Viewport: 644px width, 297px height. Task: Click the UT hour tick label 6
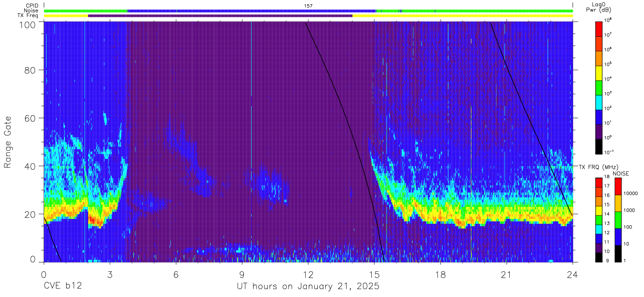176,274
